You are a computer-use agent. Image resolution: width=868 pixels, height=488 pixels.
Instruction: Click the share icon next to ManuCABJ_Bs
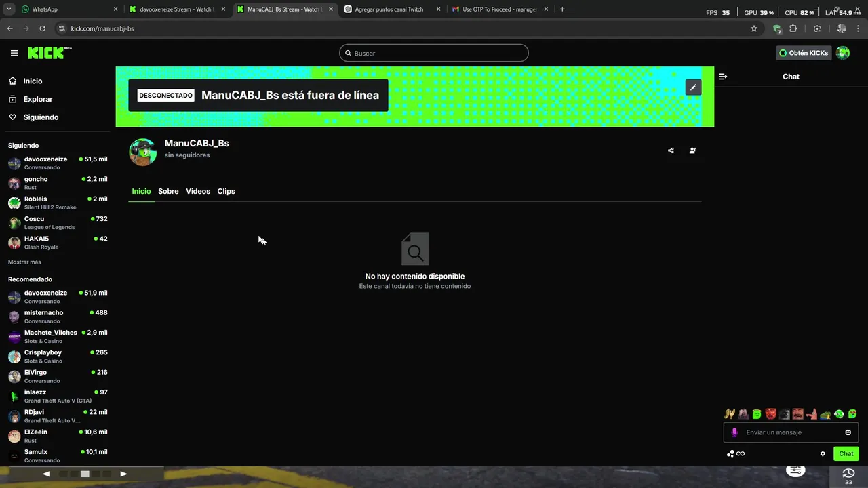pyautogui.click(x=671, y=150)
